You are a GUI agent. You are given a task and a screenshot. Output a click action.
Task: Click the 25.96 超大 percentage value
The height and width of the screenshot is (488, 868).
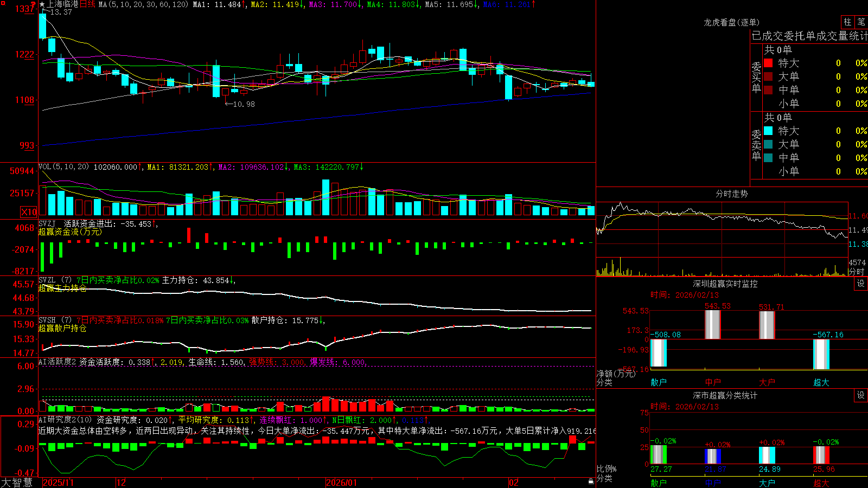coord(824,469)
